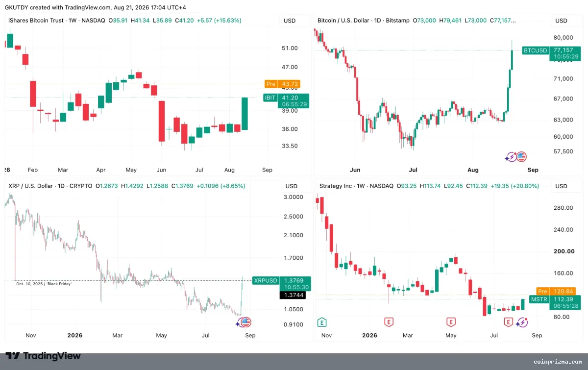Click the 80,000 price level on the Bitcoin chart
The width and height of the screenshot is (588, 370).
(563, 38)
